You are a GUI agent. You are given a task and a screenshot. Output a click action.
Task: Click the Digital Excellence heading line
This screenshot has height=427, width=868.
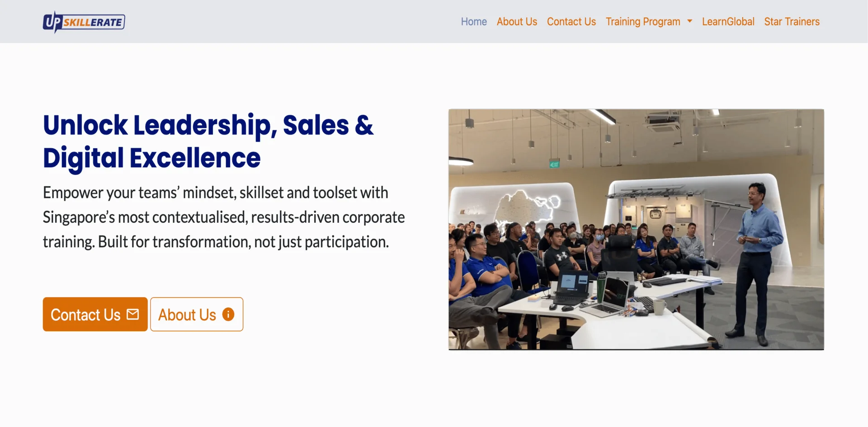151,158
